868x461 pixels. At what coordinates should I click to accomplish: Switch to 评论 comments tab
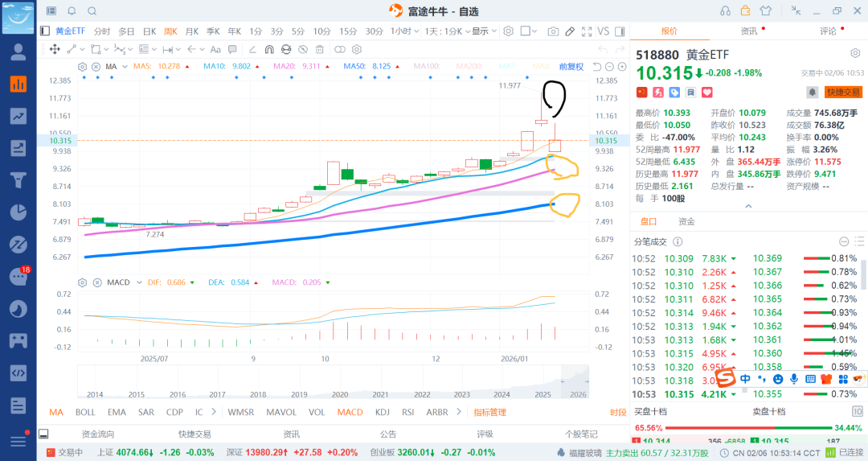point(828,31)
